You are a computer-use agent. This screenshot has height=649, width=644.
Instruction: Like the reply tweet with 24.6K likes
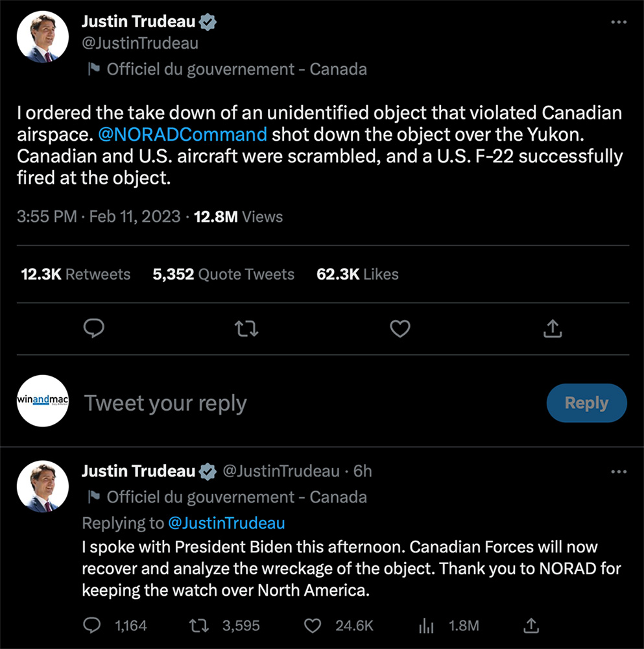[314, 626]
